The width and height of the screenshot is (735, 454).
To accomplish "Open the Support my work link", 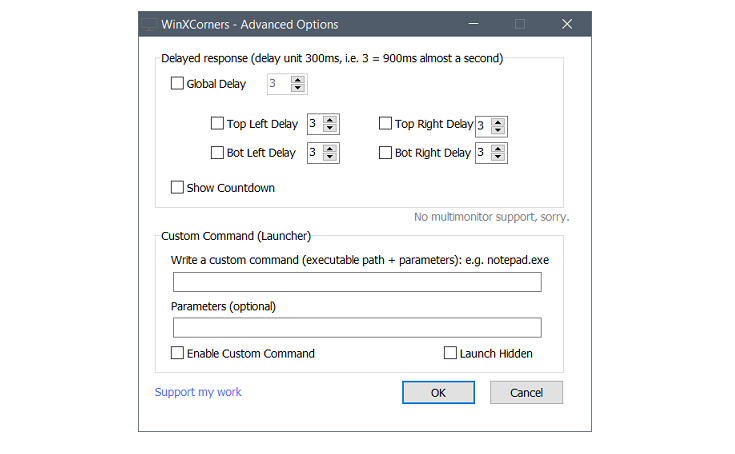I will click(x=198, y=392).
